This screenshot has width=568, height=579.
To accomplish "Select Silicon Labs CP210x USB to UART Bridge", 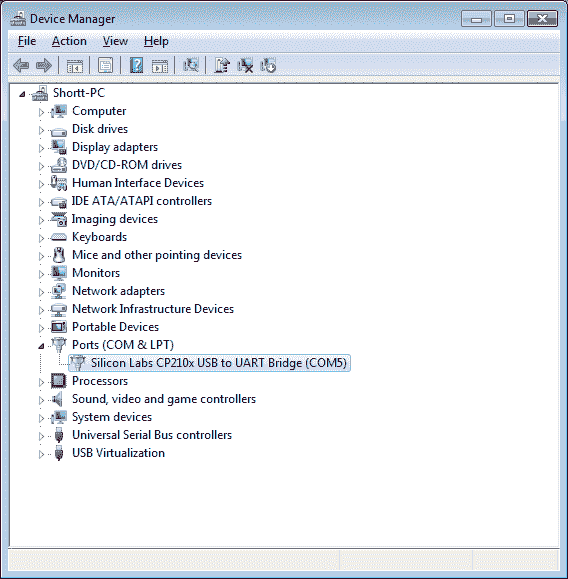I will tap(209, 363).
